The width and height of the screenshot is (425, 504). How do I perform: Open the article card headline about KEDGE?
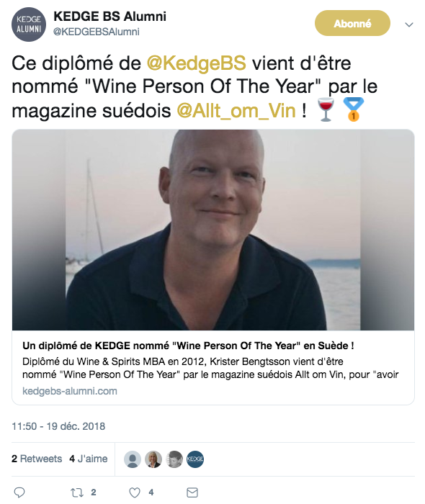188,346
